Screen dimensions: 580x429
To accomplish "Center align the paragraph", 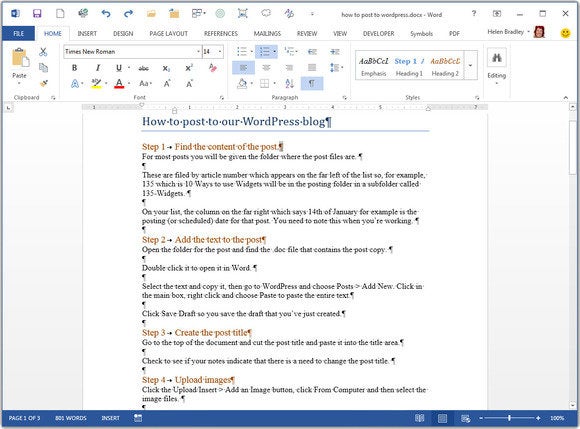I will 266,68.
